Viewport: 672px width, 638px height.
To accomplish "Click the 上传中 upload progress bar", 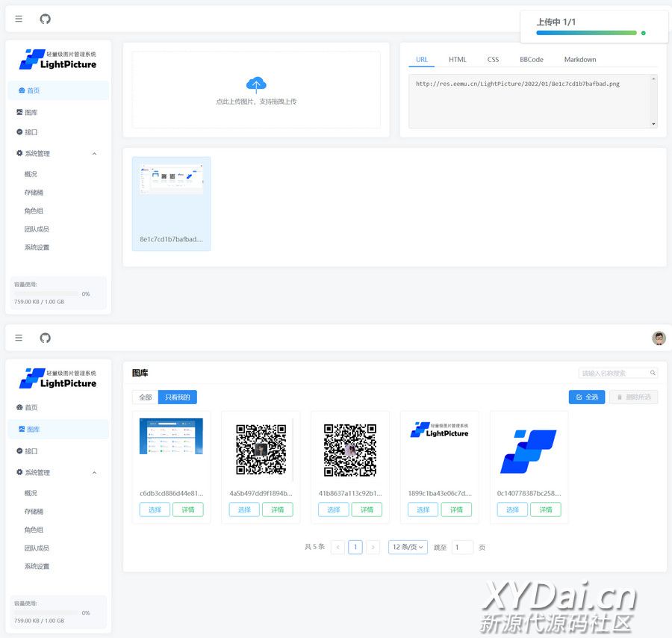I will [x=586, y=33].
